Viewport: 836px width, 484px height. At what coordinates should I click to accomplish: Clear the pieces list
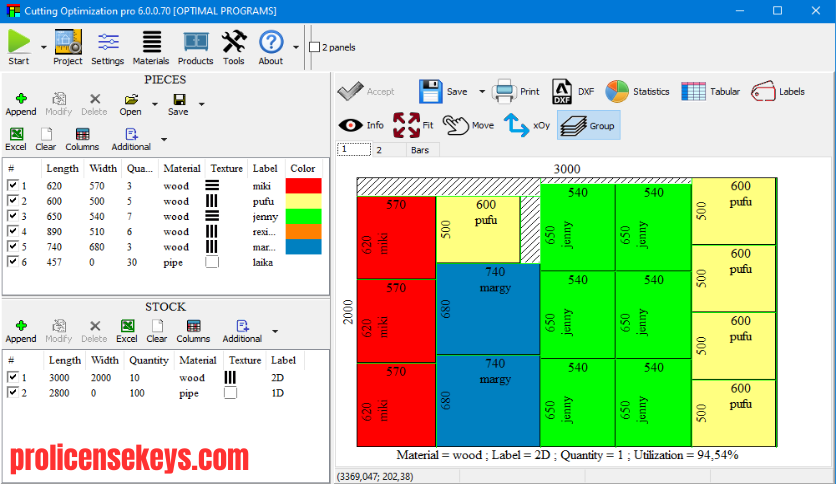[46, 140]
